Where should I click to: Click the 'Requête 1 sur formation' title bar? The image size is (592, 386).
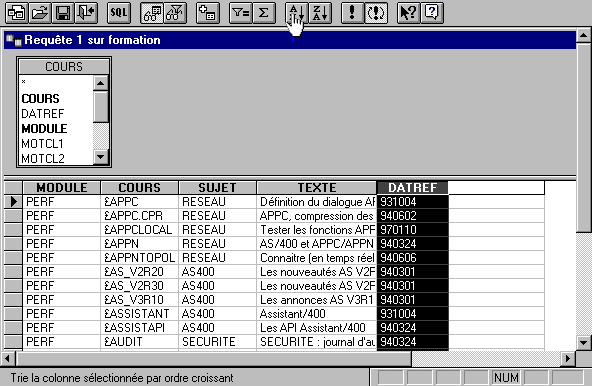(x=290, y=40)
